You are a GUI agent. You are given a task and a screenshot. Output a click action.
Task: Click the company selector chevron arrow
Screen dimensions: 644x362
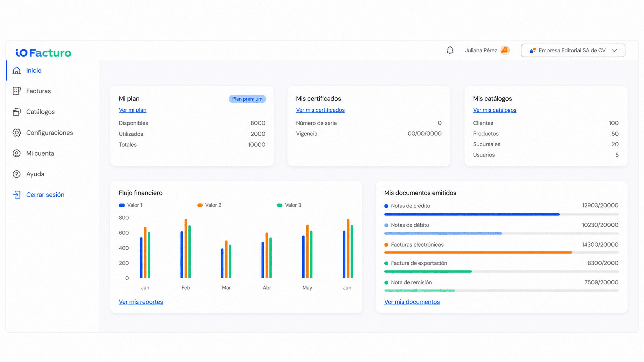point(614,50)
